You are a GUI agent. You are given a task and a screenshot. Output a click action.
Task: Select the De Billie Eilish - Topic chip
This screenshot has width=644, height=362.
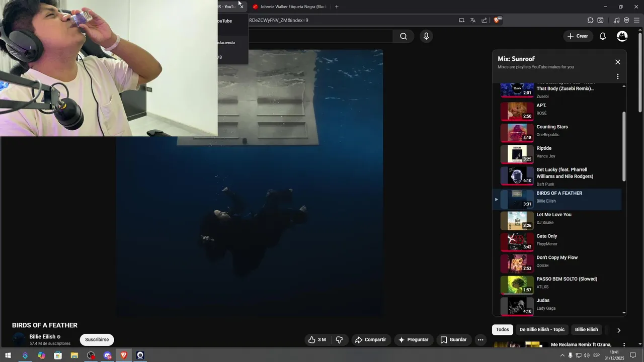pos(542,330)
